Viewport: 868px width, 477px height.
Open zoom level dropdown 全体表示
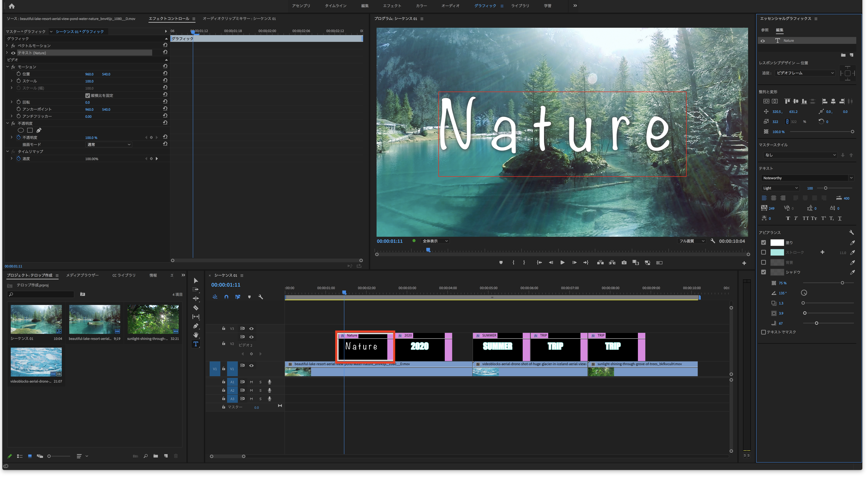tap(435, 241)
